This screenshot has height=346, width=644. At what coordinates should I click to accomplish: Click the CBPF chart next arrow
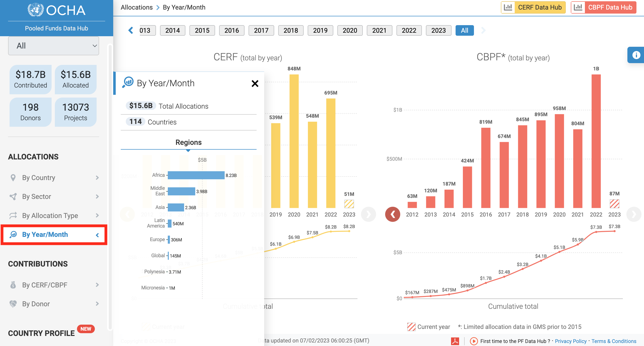click(x=634, y=214)
